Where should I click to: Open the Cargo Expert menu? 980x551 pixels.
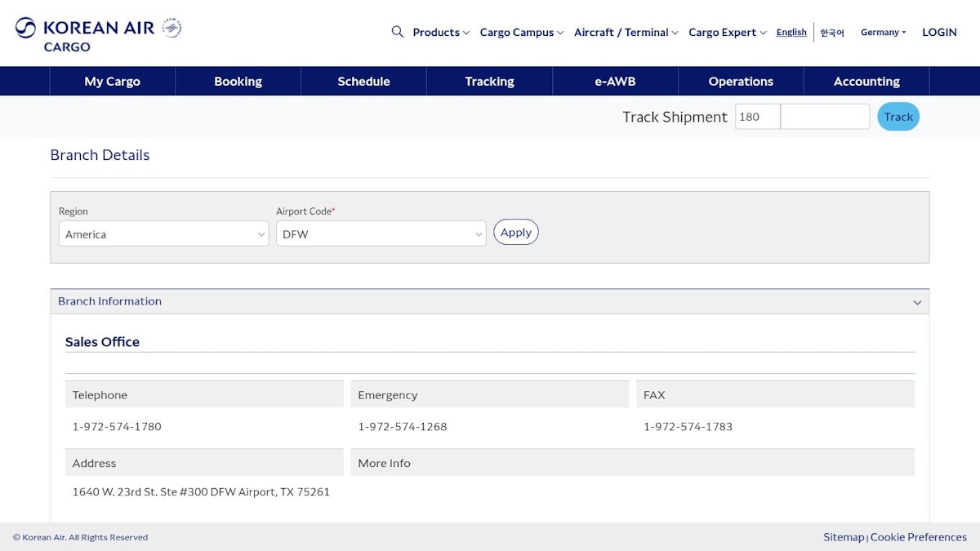727,33
